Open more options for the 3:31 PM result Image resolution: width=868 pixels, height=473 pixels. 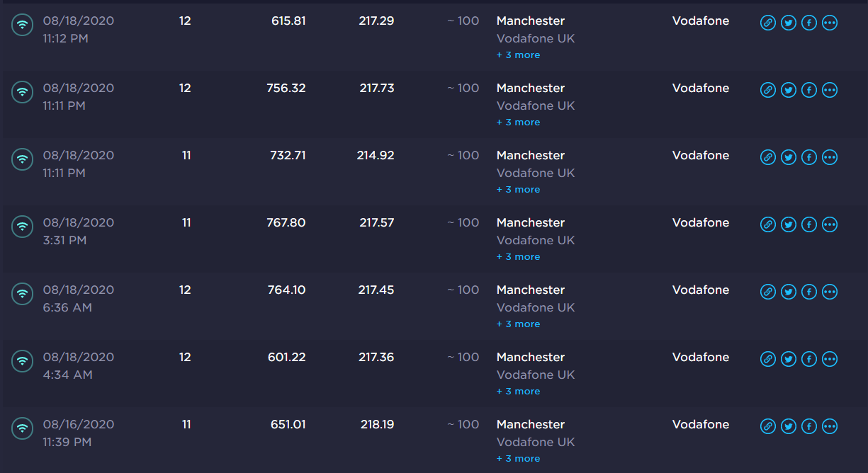click(x=830, y=224)
